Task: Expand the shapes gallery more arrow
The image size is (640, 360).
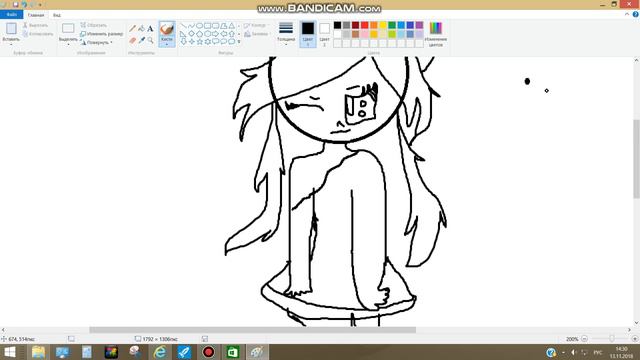Action: (x=239, y=42)
